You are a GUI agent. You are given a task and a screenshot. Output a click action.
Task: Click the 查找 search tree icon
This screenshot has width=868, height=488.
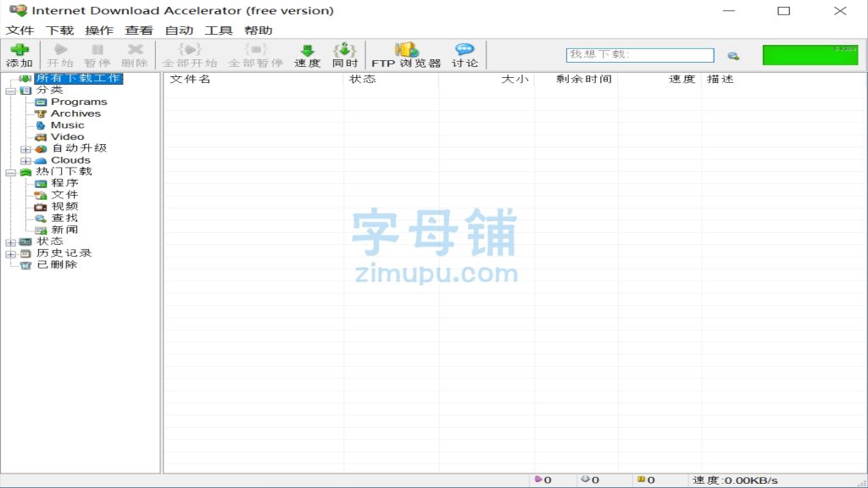(41, 219)
